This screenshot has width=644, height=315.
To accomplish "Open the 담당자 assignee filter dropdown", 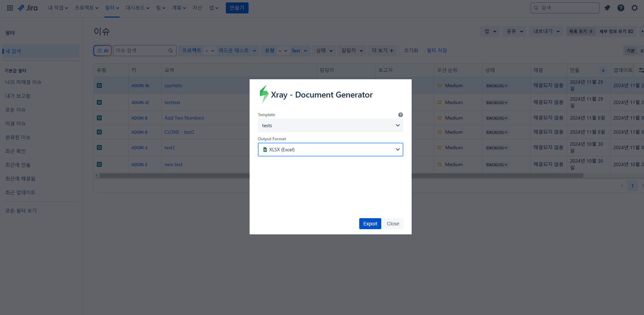I will click(352, 51).
